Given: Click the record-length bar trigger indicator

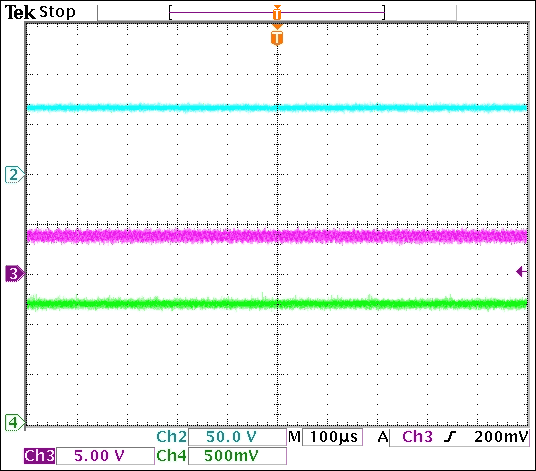Looking at the screenshot, I should click(x=277, y=13).
